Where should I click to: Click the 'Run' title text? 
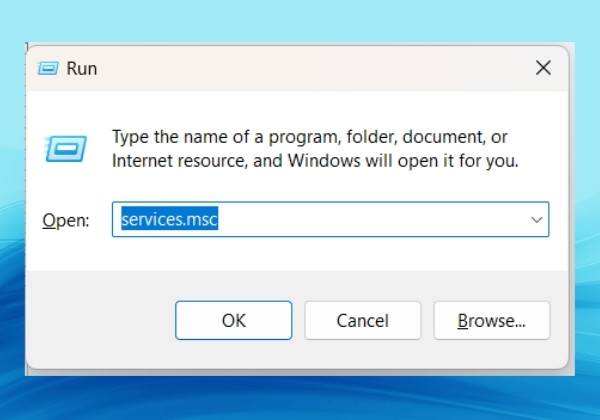(x=82, y=68)
